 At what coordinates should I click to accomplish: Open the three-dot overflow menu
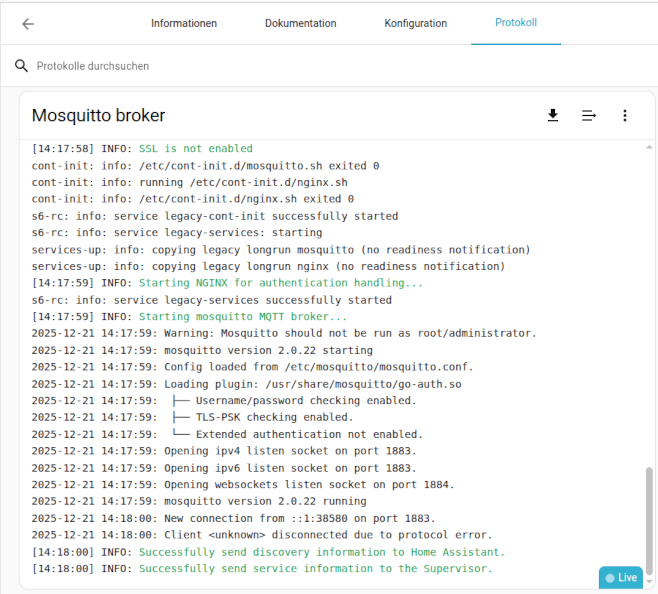coord(625,116)
